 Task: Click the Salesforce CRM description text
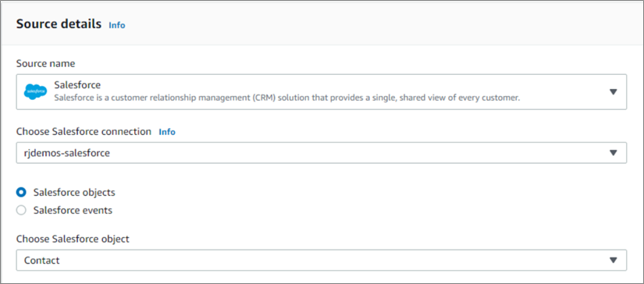(287, 98)
